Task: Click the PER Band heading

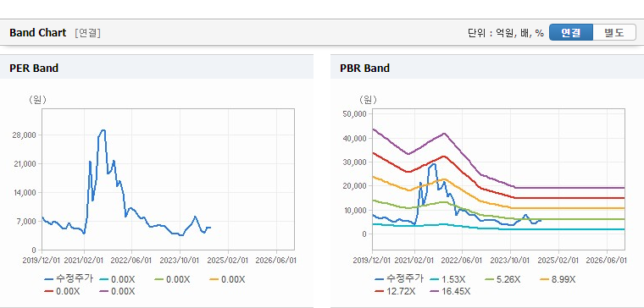Action: coord(34,68)
